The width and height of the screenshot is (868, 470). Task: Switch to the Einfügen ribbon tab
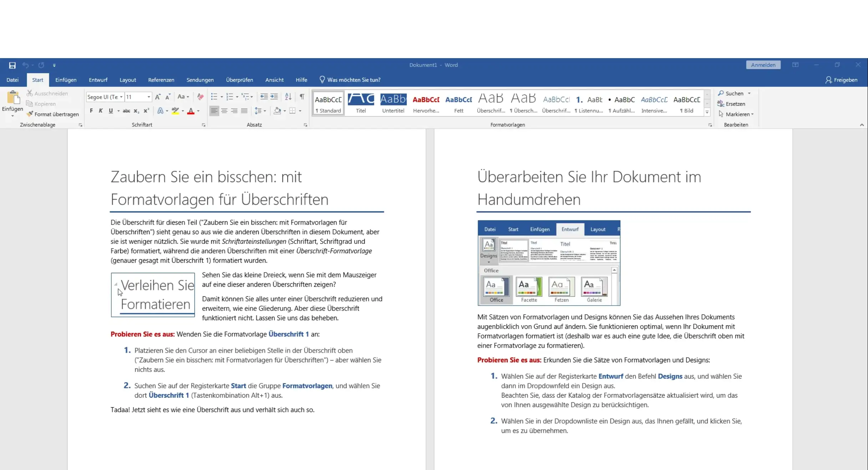66,80
